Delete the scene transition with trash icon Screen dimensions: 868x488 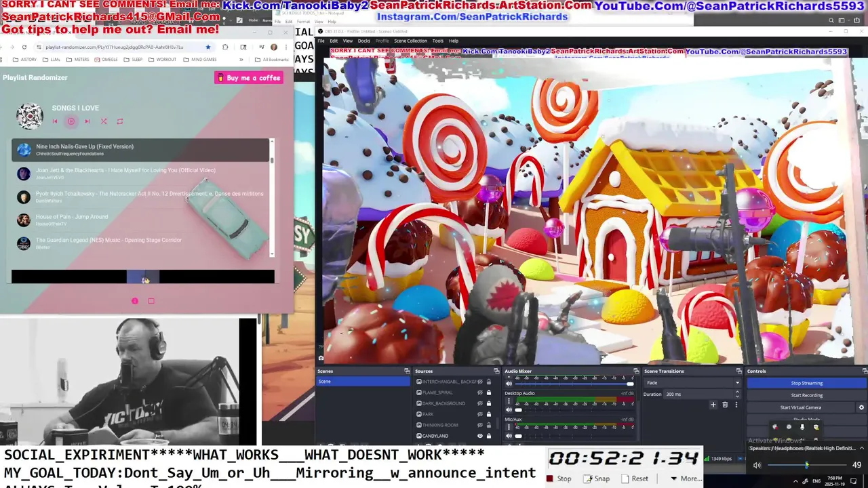pyautogui.click(x=725, y=405)
